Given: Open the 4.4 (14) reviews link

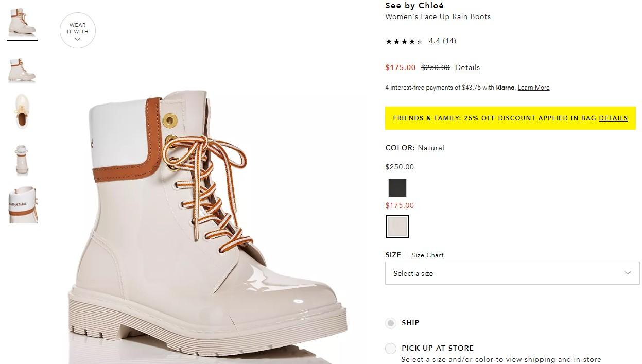Looking at the screenshot, I should (x=442, y=41).
